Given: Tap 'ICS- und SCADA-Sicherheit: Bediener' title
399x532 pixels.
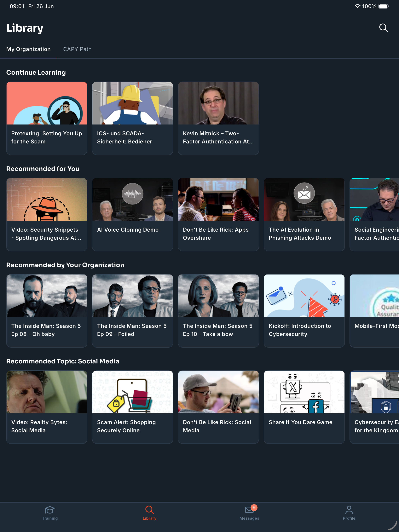Looking at the screenshot, I should (x=124, y=137).
